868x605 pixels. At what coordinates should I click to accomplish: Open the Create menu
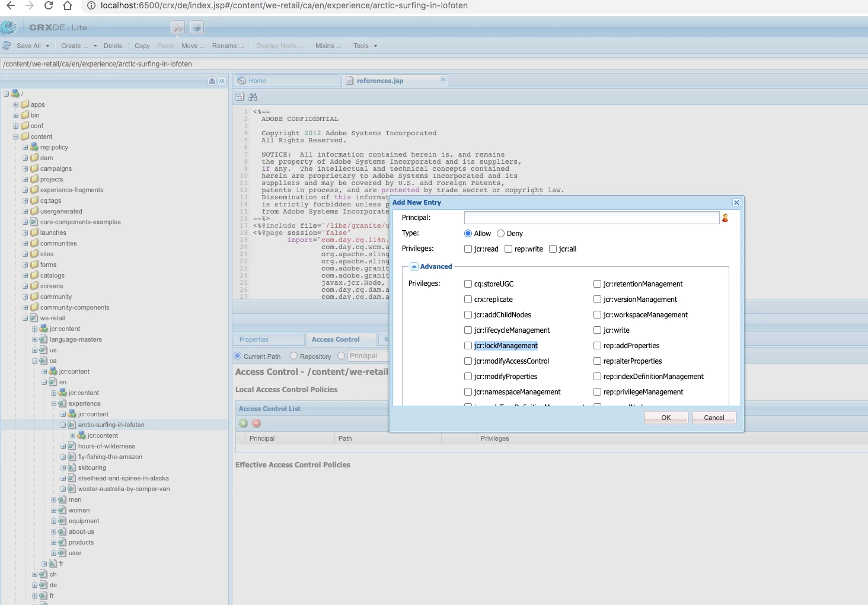[x=78, y=46]
